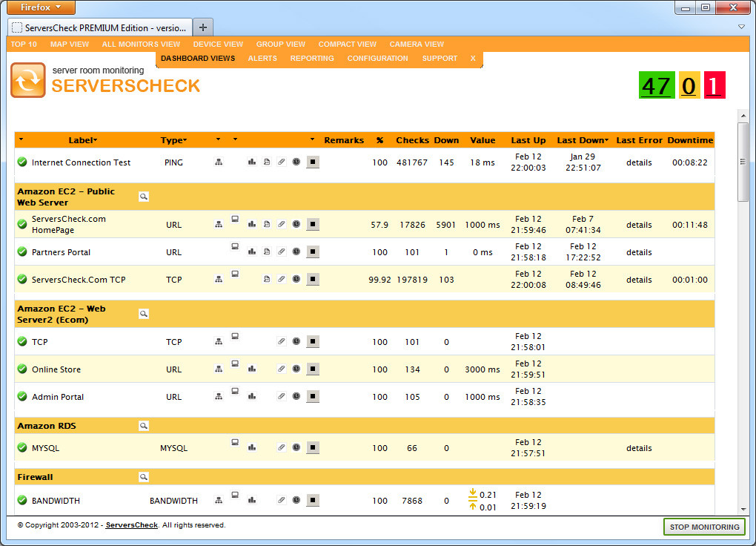This screenshot has width=756, height=546.
Task: Switch to MAP VIEW
Action: pyautogui.click(x=70, y=44)
